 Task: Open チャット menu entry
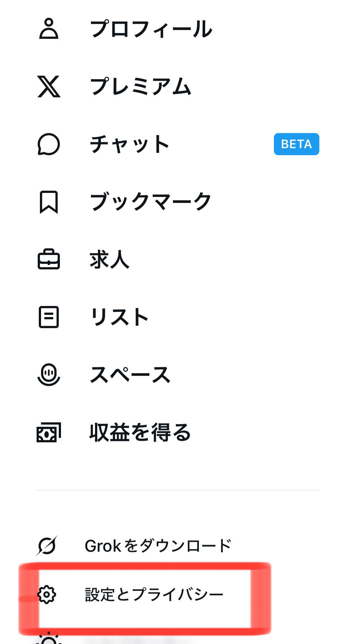tap(130, 144)
